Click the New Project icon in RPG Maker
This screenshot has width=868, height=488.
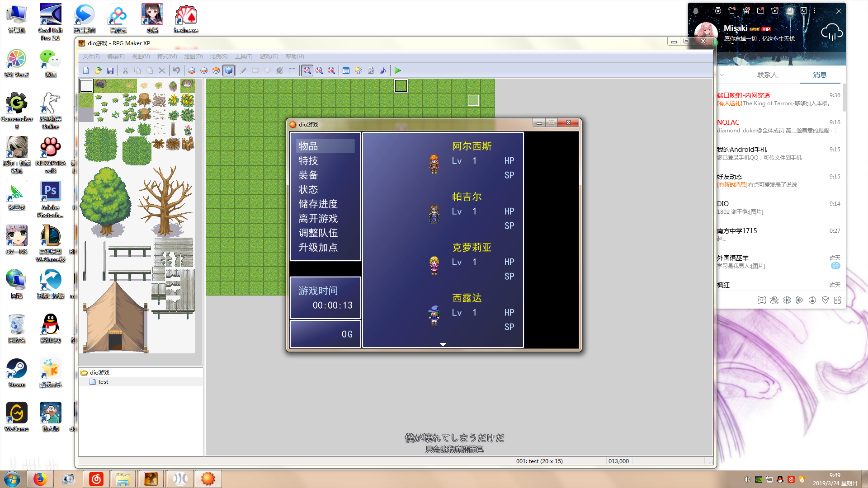86,70
